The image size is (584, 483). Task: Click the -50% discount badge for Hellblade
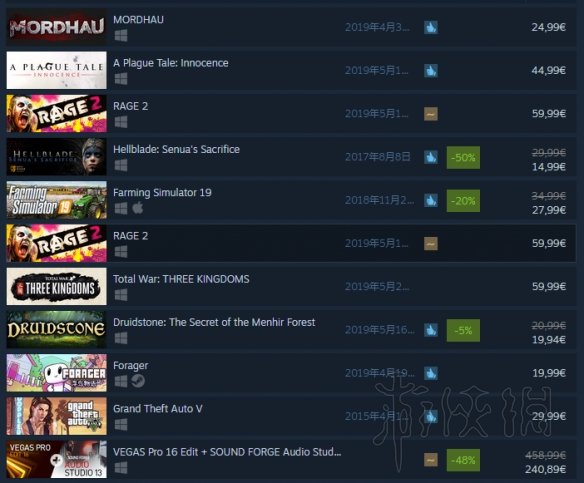[463, 158]
